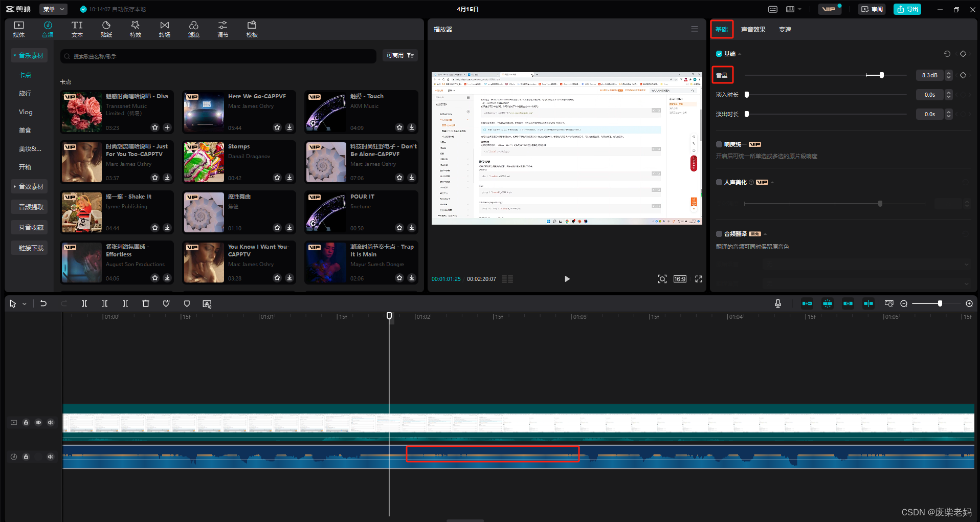This screenshot has width=980, height=522.
Task: Enable the 响度统一 checkbox
Action: pyautogui.click(x=719, y=144)
